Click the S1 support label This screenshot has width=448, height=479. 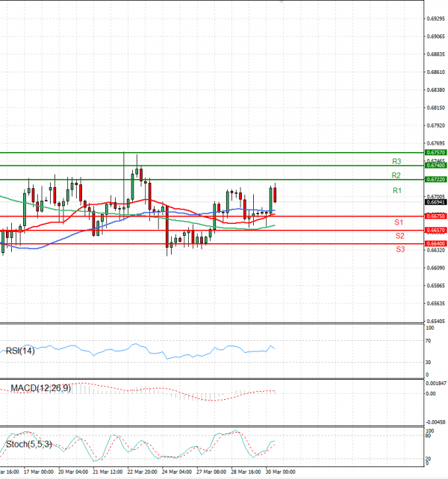coord(400,223)
